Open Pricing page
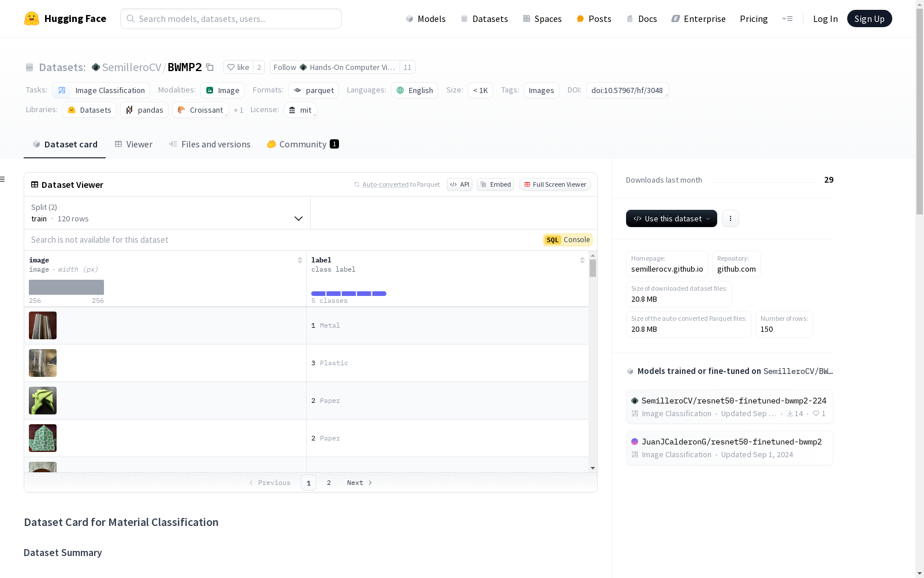 coord(754,18)
